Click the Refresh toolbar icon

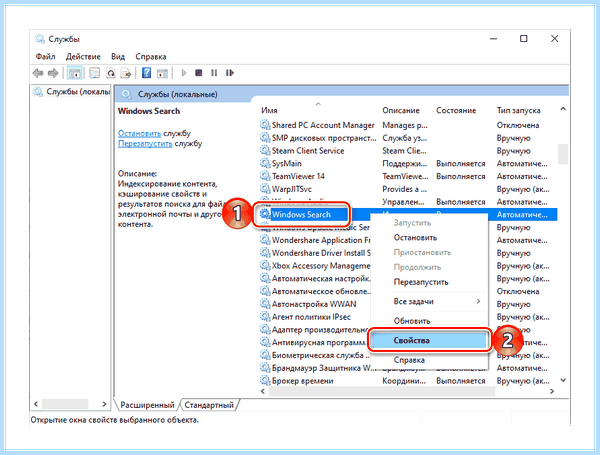click(x=111, y=73)
